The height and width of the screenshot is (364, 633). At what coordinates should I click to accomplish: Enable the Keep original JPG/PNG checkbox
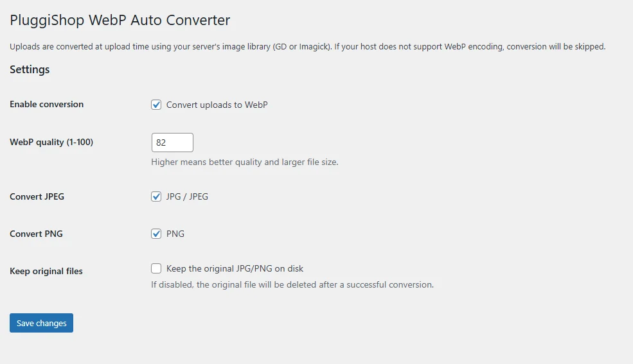pyautogui.click(x=156, y=268)
